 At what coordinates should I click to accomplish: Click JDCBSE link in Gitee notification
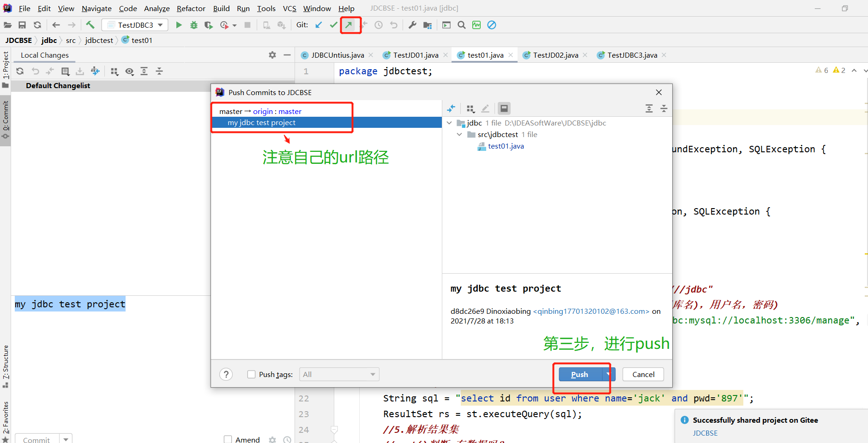pyautogui.click(x=705, y=433)
